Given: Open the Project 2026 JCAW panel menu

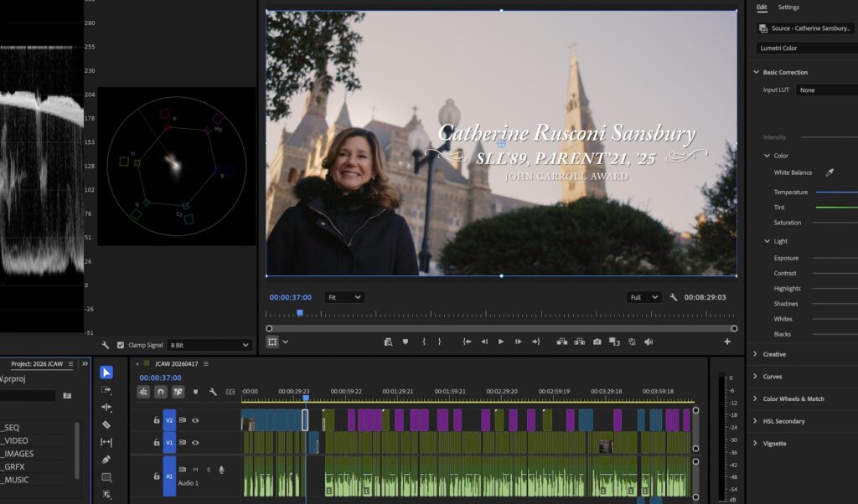Looking at the screenshot, I should pyautogui.click(x=70, y=363).
